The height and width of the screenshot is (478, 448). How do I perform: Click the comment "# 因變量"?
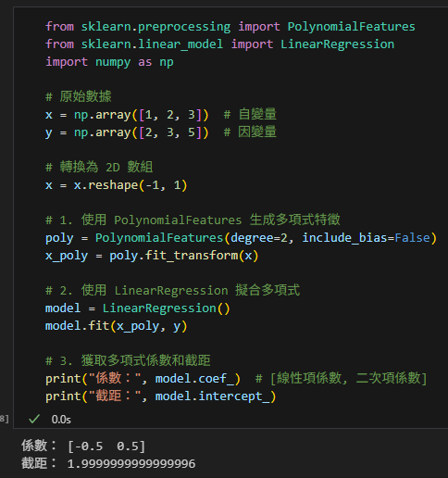(x=250, y=132)
